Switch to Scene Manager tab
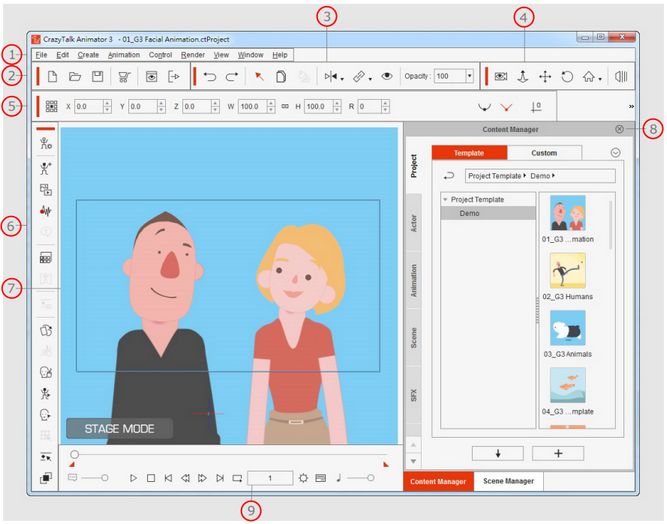Viewport: 667px width, 524px height. (508, 481)
